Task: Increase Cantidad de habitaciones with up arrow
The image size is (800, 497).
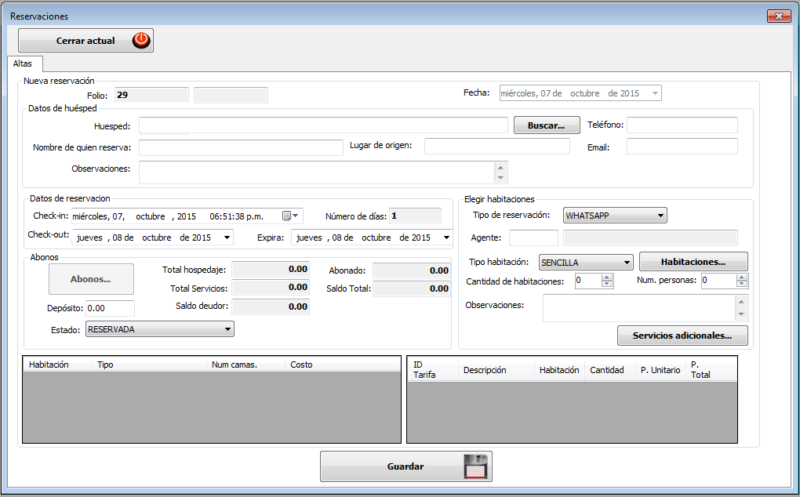Action: pos(607,278)
